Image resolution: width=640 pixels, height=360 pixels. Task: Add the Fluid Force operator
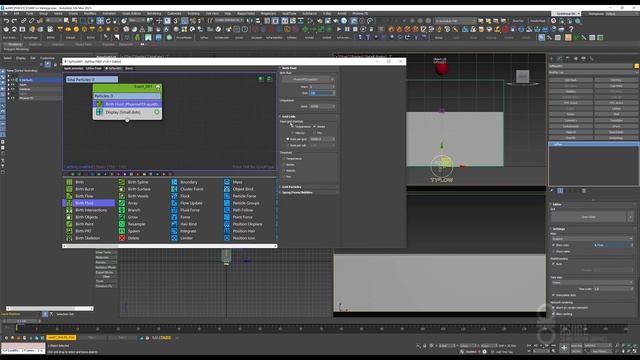tap(190, 210)
